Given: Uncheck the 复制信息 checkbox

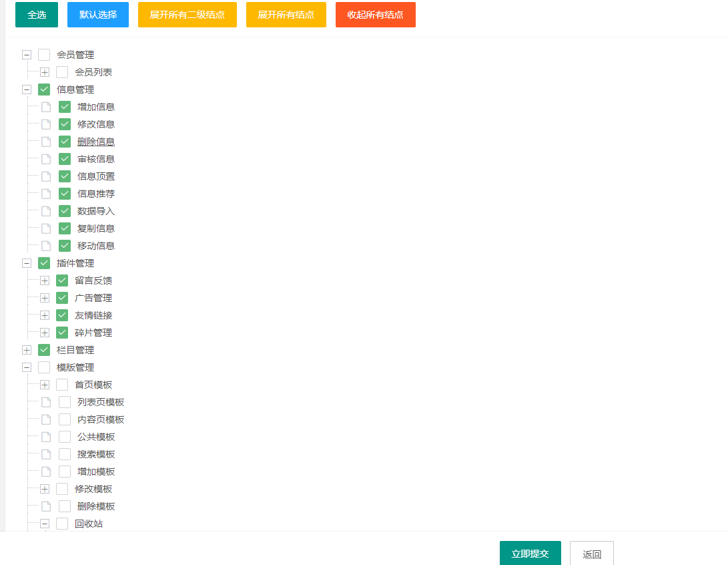Looking at the screenshot, I should click(x=65, y=228).
